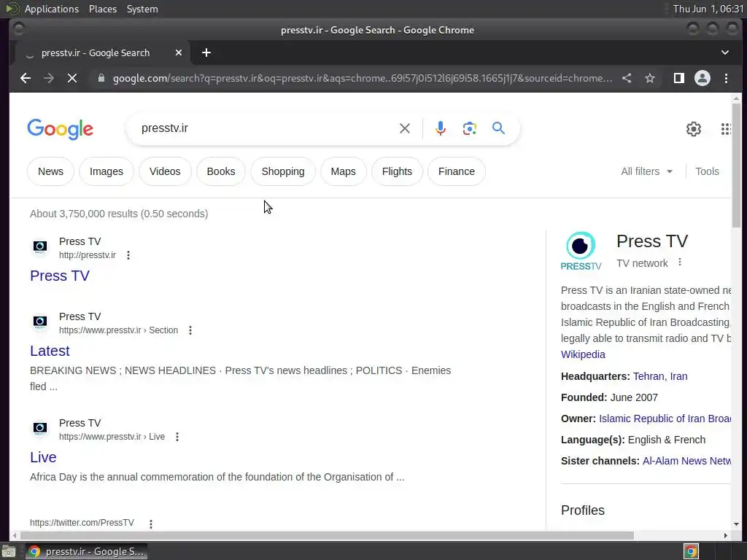Open more options beside TV network
Image resolution: width=747 pixels, height=560 pixels.
click(680, 262)
